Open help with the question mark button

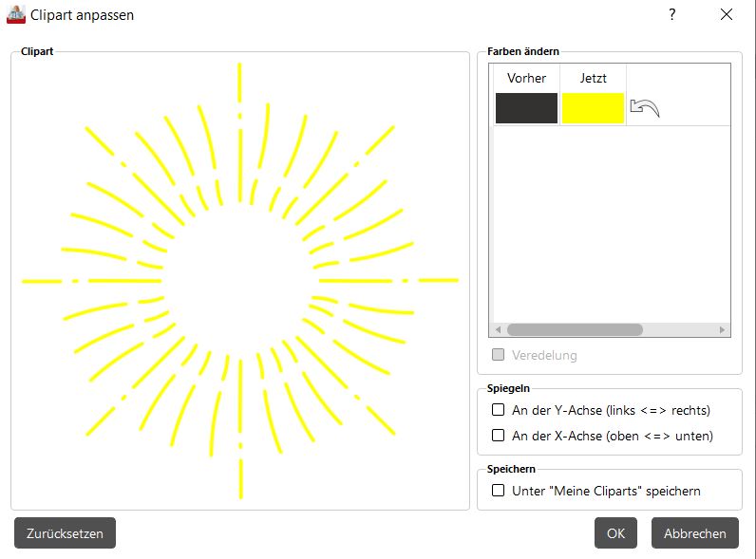(x=671, y=14)
